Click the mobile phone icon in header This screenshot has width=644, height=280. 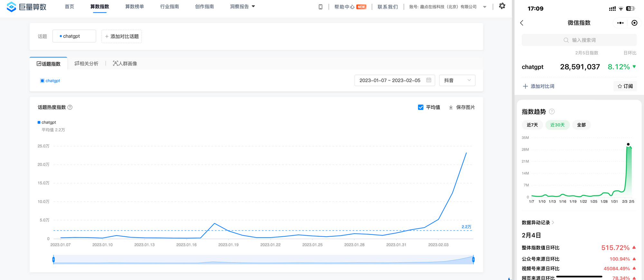pos(320,7)
